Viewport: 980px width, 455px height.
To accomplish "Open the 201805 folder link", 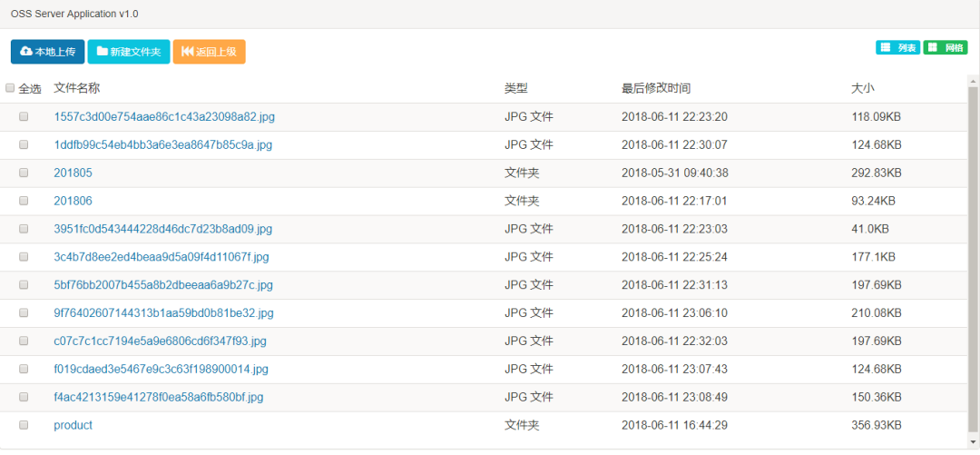I will [73, 173].
